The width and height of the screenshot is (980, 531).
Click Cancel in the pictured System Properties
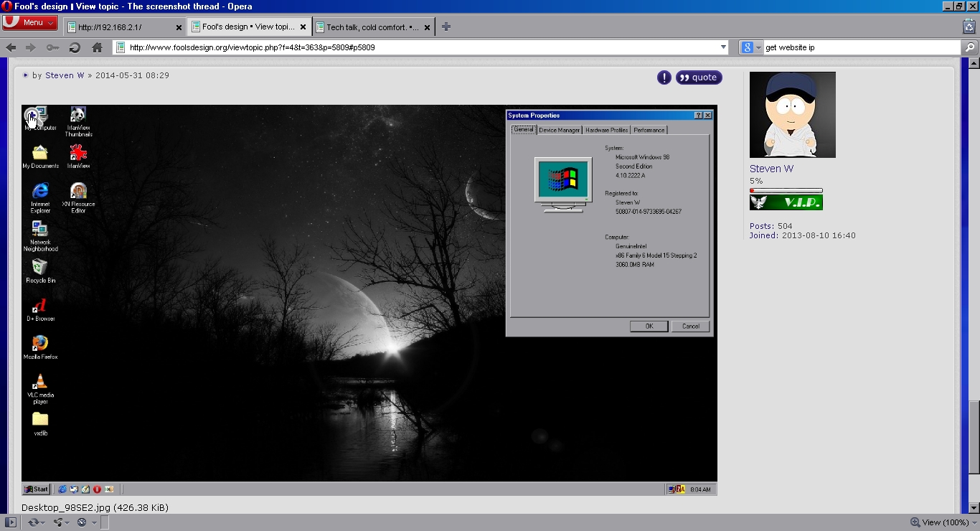coord(691,326)
